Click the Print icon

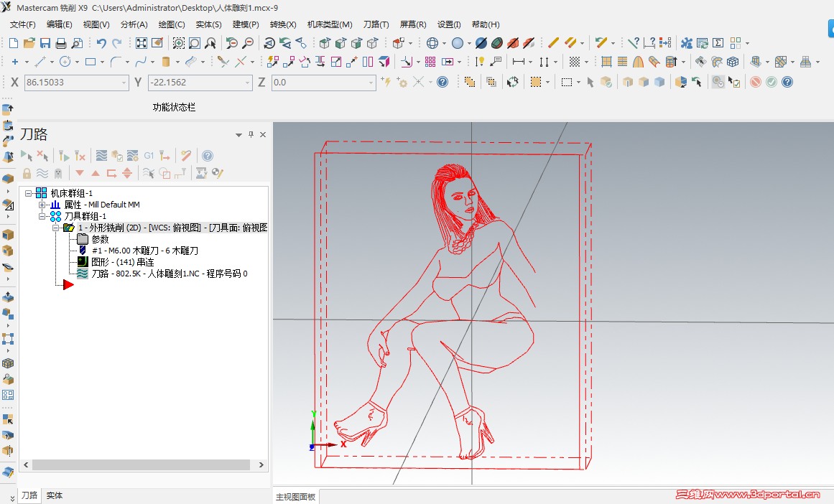[61, 43]
